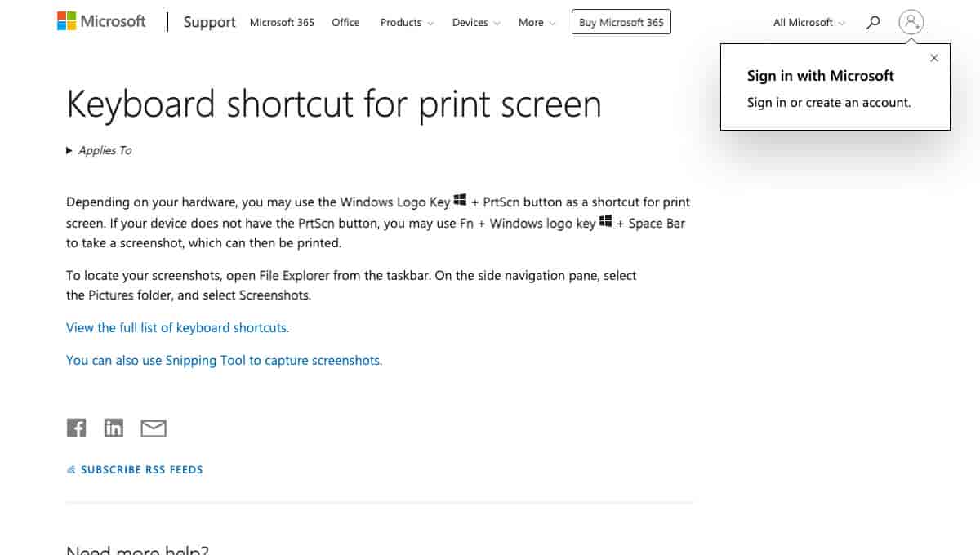Share the article via email icon

coord(154,428)
